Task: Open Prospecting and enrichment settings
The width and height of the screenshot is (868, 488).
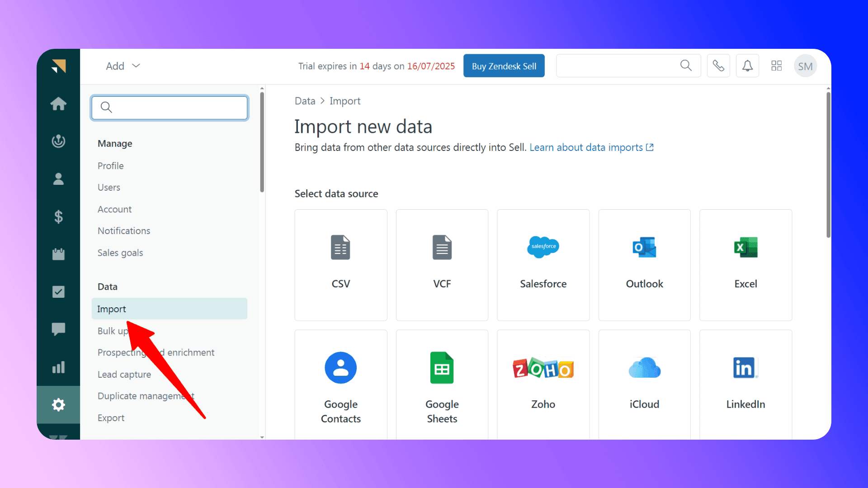Action: [156, 352]
